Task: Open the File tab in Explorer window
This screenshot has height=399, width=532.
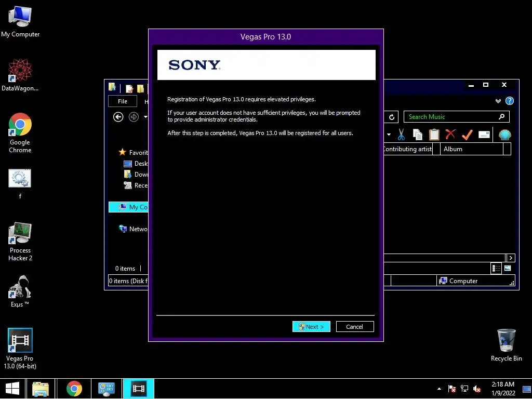Action: pos(123,101)
